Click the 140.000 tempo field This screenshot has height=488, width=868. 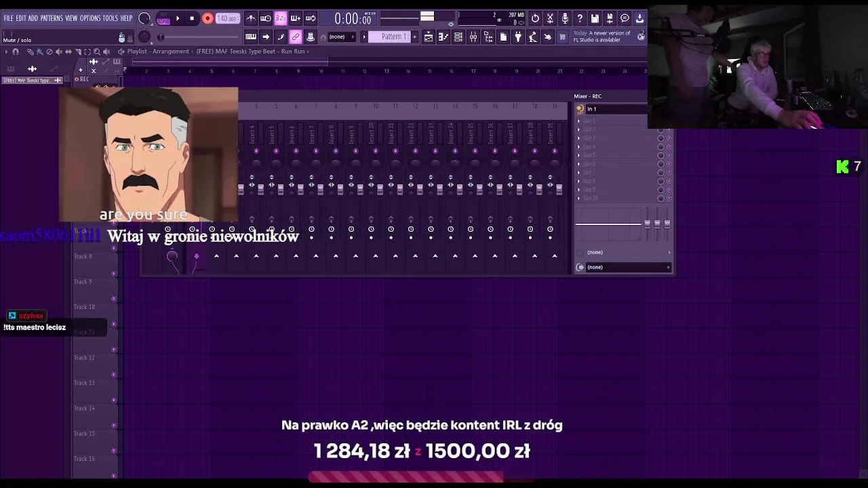click(227, 18)
